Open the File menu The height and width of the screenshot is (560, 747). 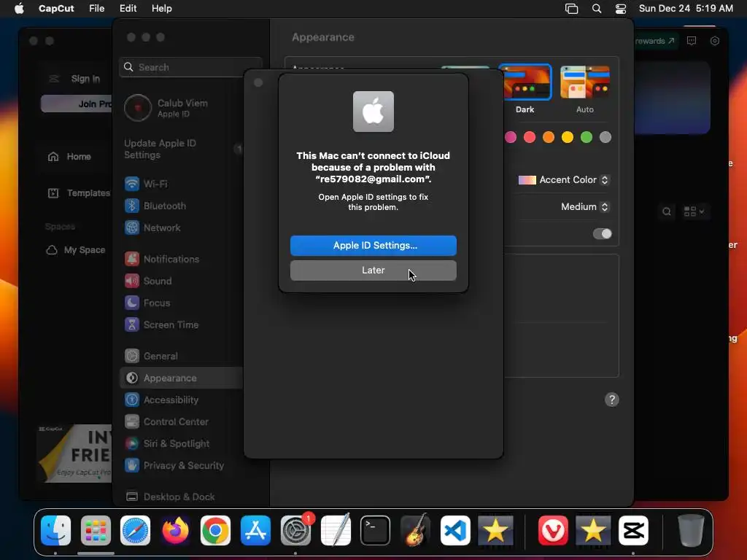point(97,9)
